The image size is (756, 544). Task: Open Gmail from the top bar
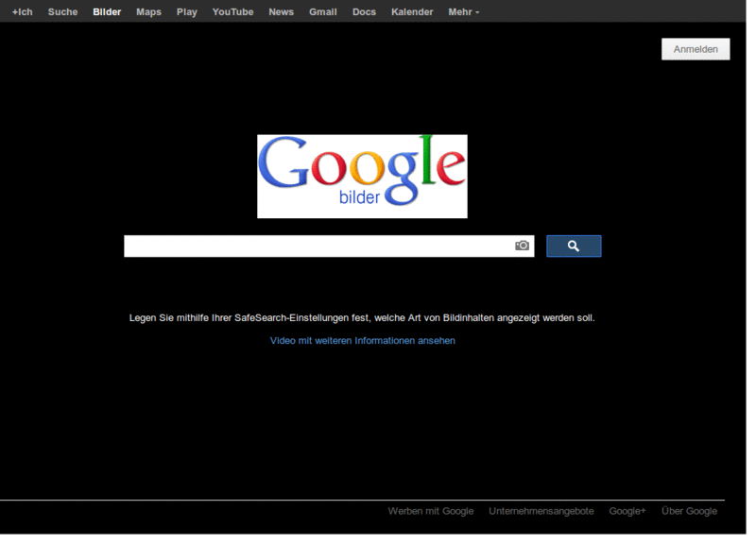pos(323,12)
